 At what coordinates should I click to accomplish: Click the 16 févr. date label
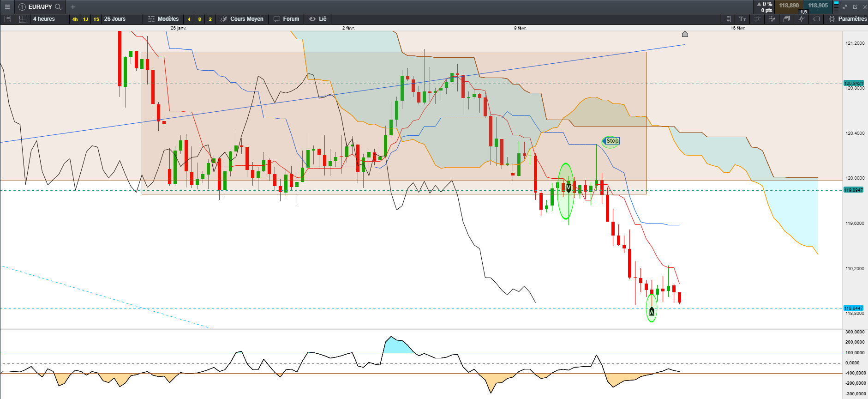[738, 28]
